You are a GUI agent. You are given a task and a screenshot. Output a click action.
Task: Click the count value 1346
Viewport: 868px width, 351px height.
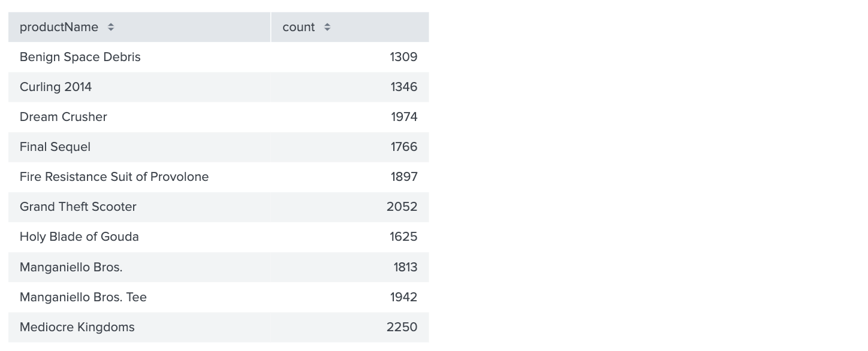[403, 87]
